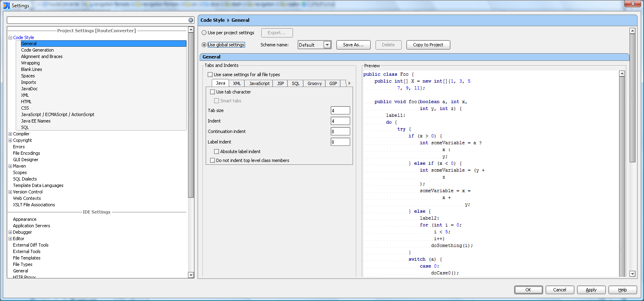Enable Use tab character checkbox
644x301 pixels.
click(x=213, y=92)
